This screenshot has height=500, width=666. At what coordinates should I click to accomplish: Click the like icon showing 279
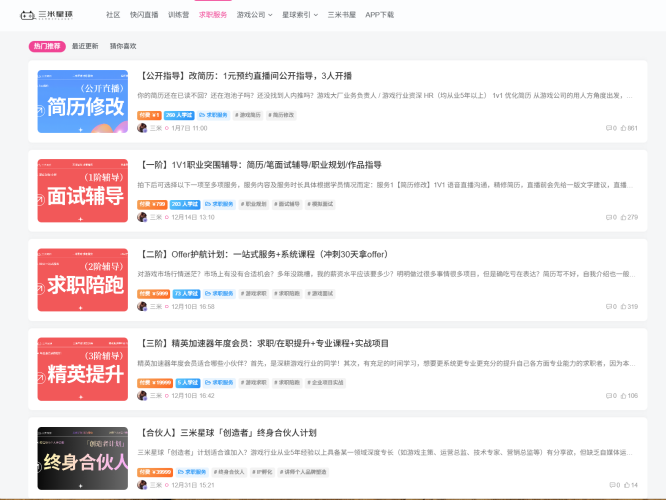pyautogui.click(x=624, y=217)
